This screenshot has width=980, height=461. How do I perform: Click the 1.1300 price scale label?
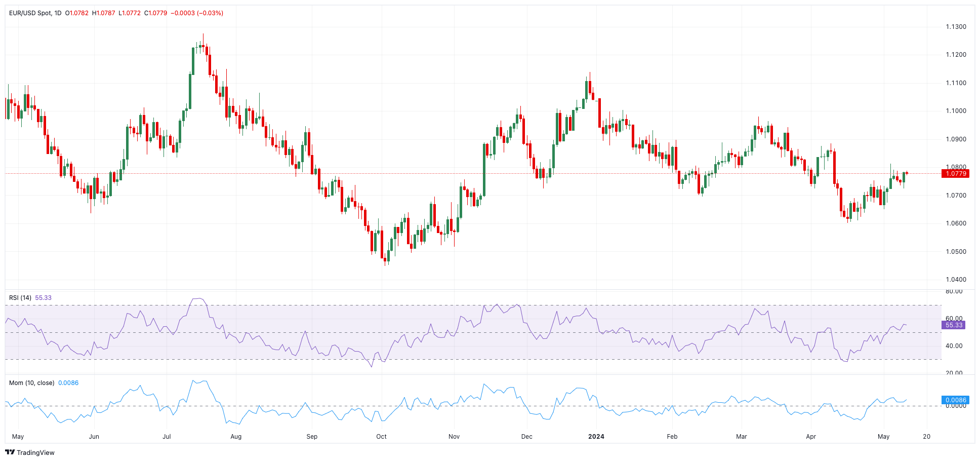tap(956, 26)
